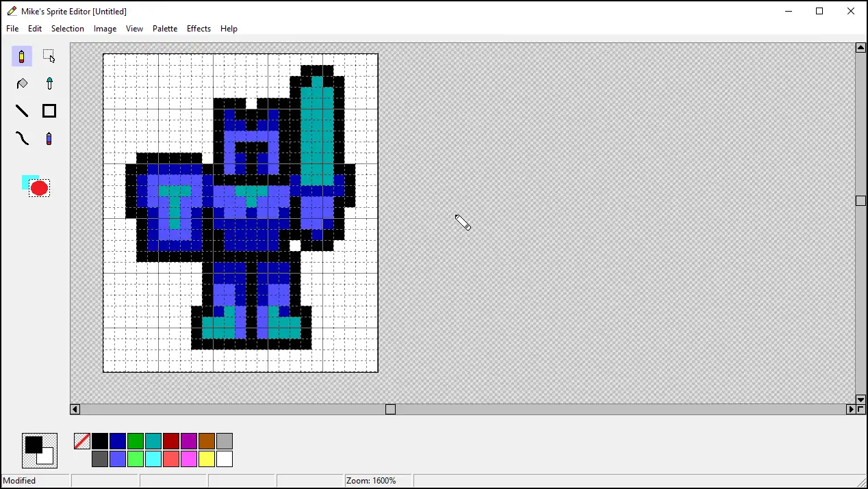Click the "Zoom: 1600%" status text
868x489 pixels.
[x=371, y=481]
